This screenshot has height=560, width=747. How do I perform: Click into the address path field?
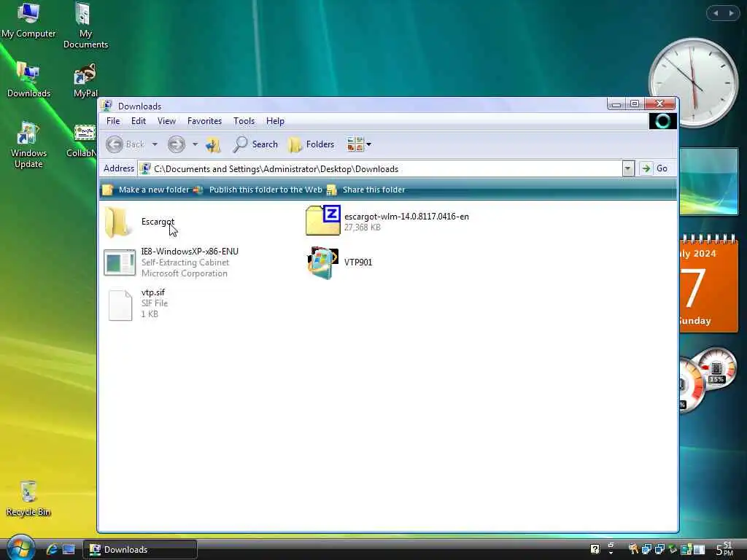point(380,168)
